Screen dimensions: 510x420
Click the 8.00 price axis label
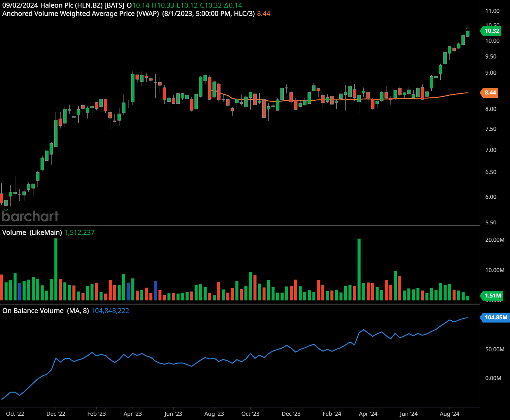coord(491,109)
